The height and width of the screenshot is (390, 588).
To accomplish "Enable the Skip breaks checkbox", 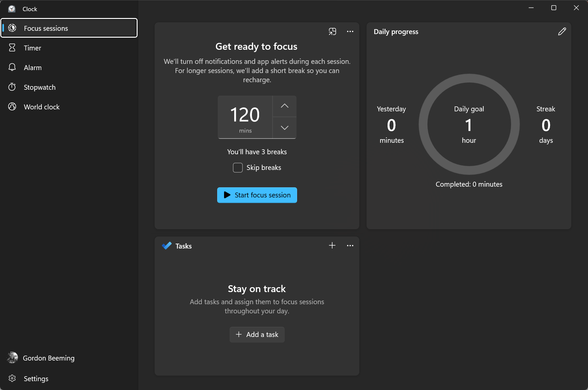I will (x=237, y=168).
